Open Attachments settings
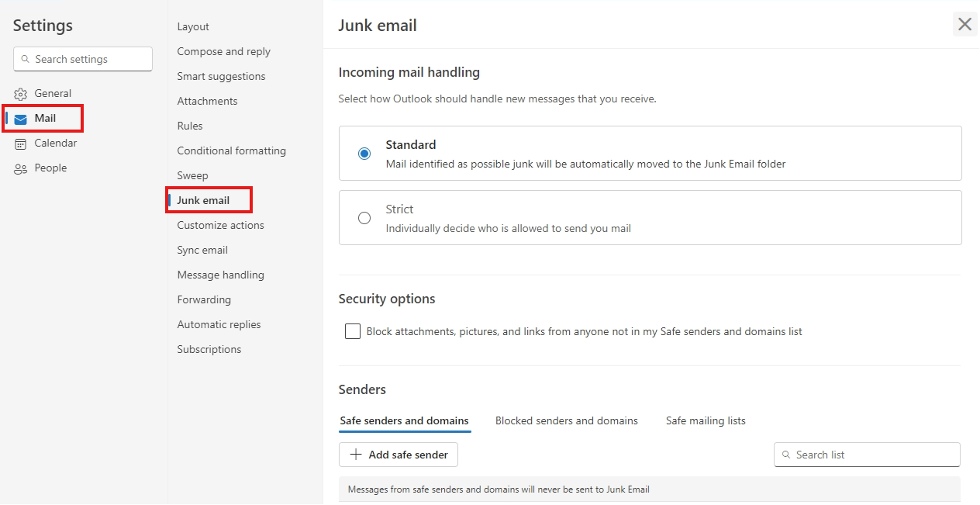 207,101
